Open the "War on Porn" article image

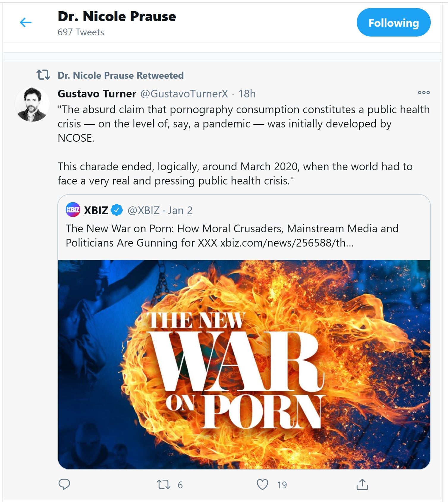click(244, 364)
